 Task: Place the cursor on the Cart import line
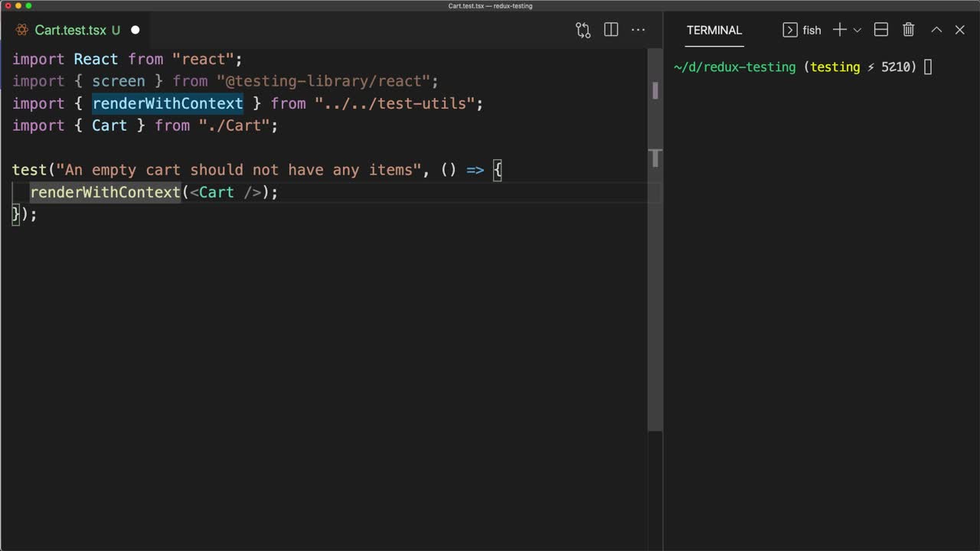145,126
